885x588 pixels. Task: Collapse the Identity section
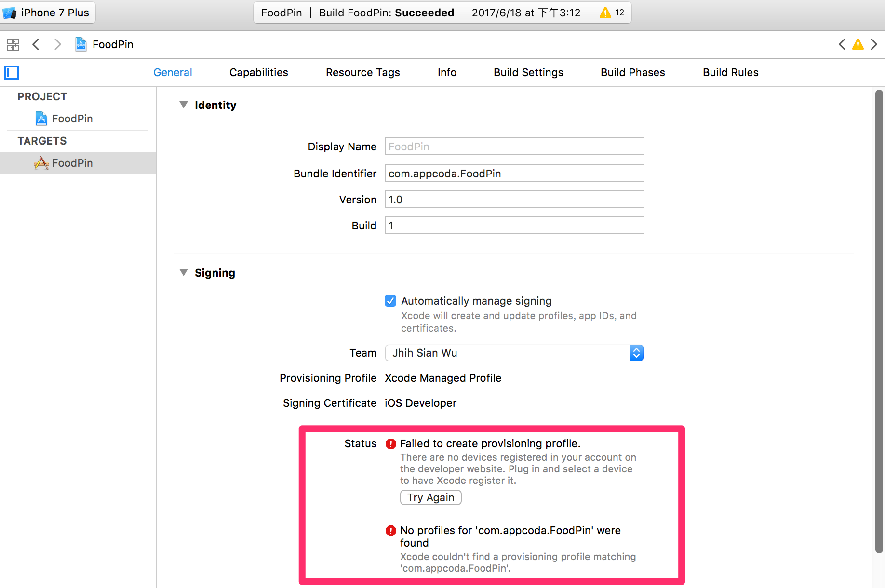click(184, 105)
